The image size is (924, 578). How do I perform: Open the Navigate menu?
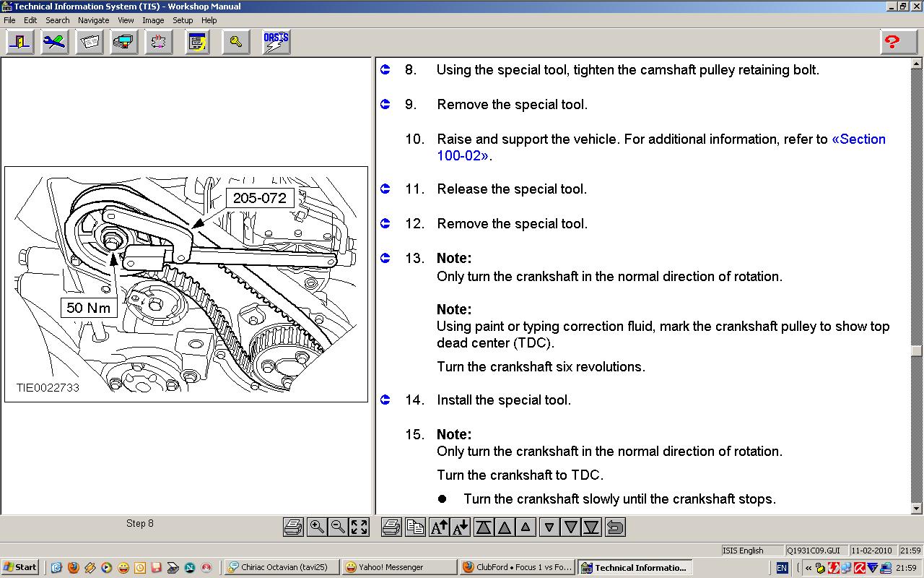click(x=94, y=20)
